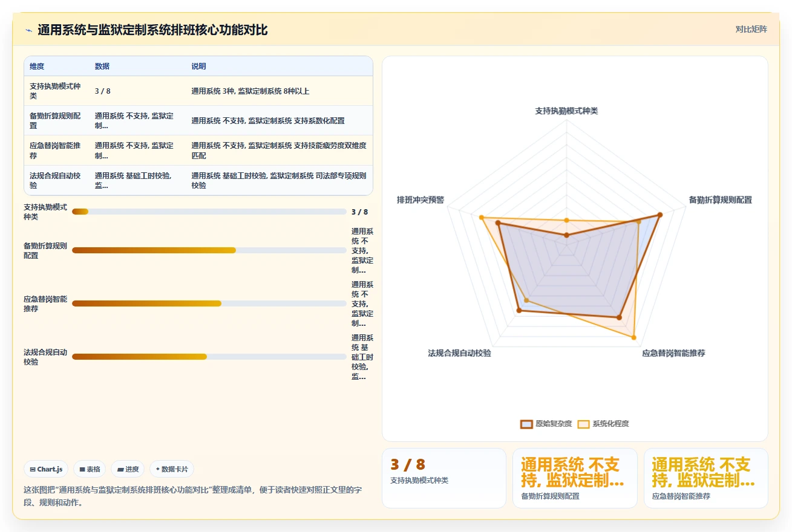Click the table cell mentioning 司法部专项规则校验

279,180
